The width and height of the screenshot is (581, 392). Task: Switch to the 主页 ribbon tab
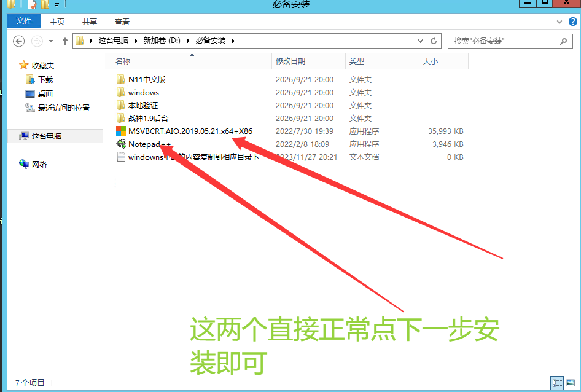point(57,22)
